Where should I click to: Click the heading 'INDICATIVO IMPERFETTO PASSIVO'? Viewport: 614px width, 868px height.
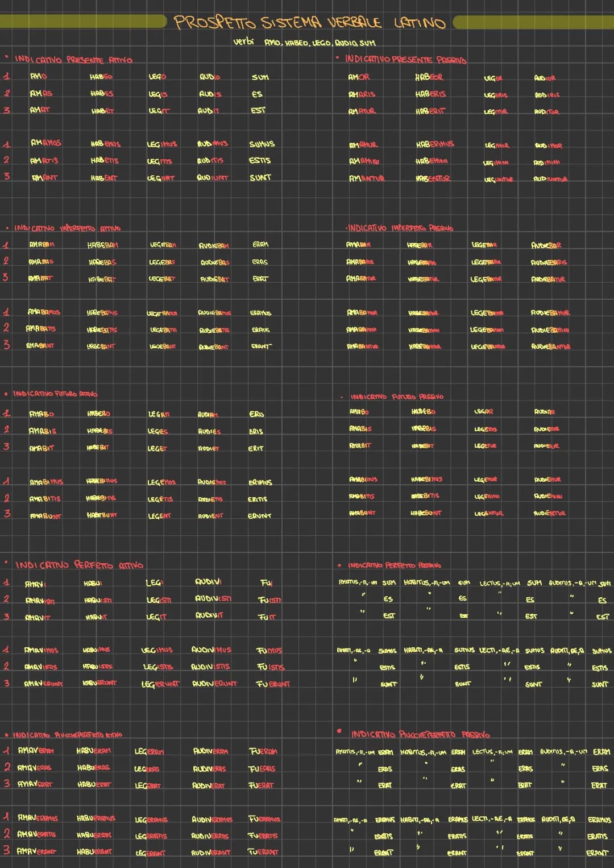(400, 228)
